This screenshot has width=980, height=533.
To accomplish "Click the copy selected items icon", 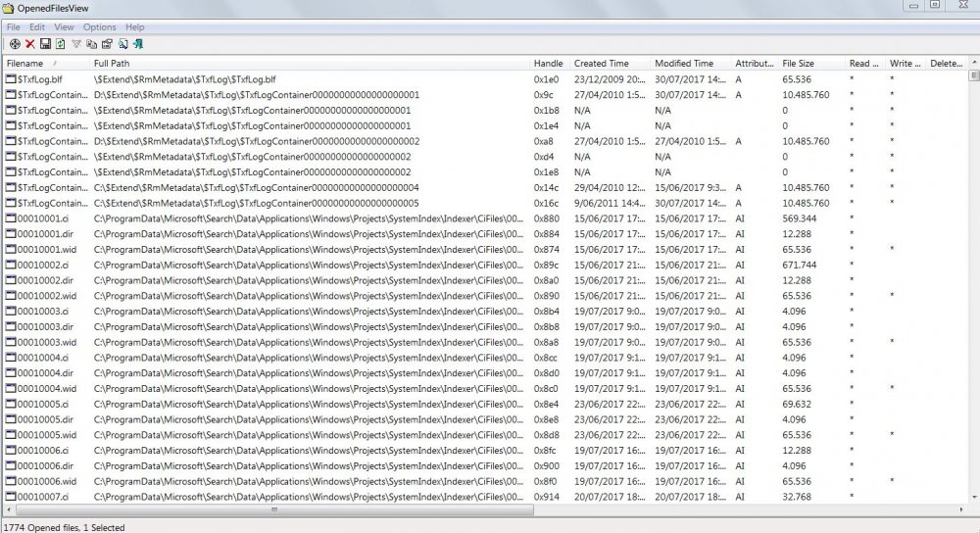I will click(92, 44).
